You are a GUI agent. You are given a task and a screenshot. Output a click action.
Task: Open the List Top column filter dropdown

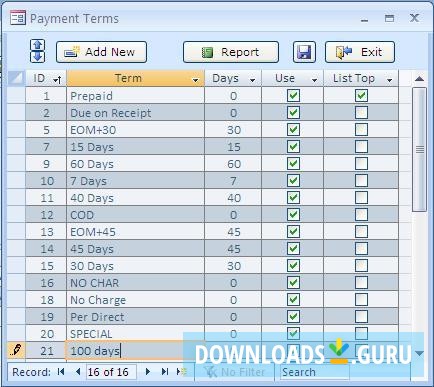click(x=389, y=80)
